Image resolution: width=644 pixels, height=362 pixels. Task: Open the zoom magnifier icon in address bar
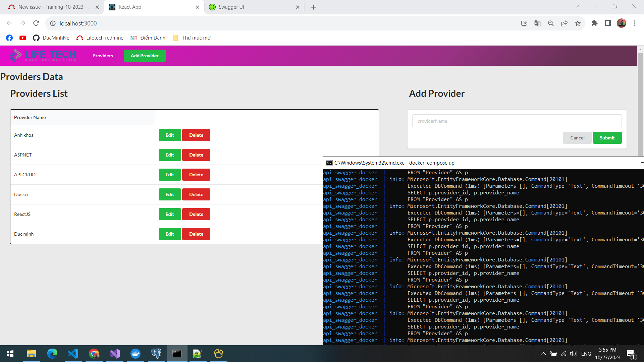[x=551, y=23]
